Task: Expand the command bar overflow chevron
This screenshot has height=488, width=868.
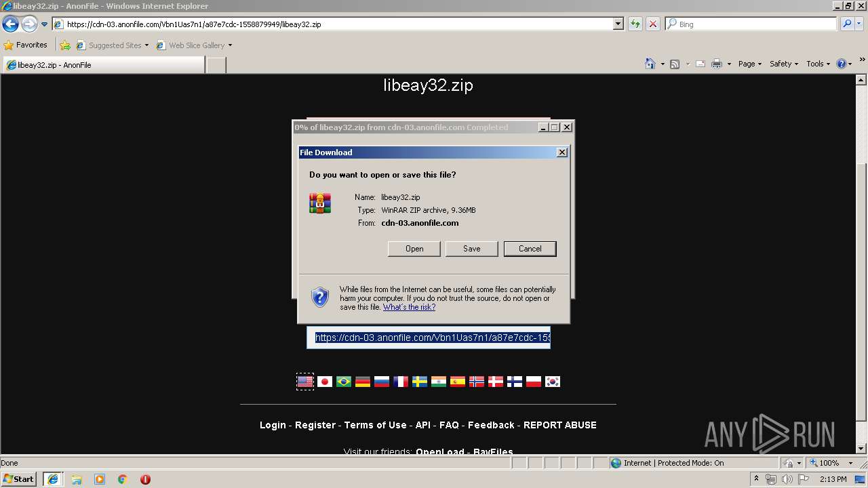Action: pyautogui.click(x=863, y=60)
